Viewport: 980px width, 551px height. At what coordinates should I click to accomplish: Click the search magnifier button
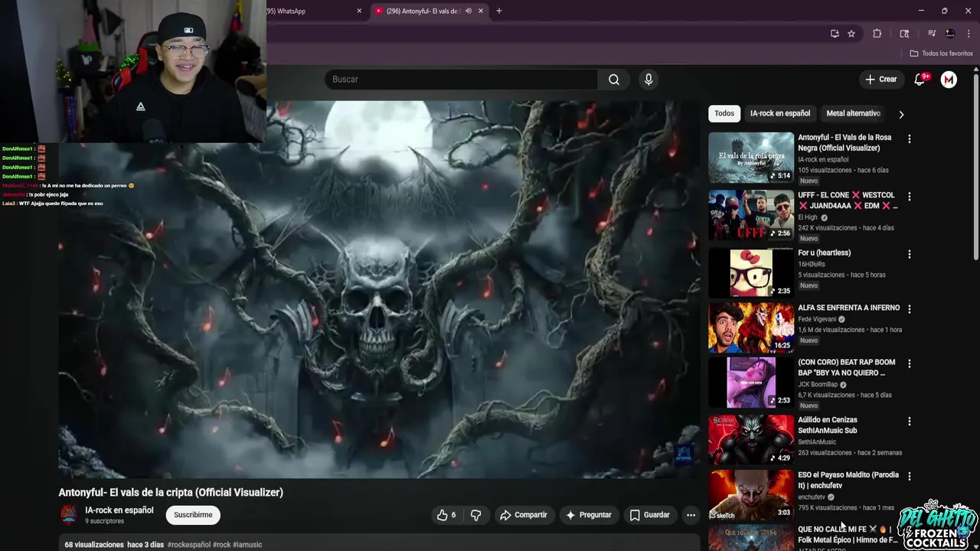(614, 80)
